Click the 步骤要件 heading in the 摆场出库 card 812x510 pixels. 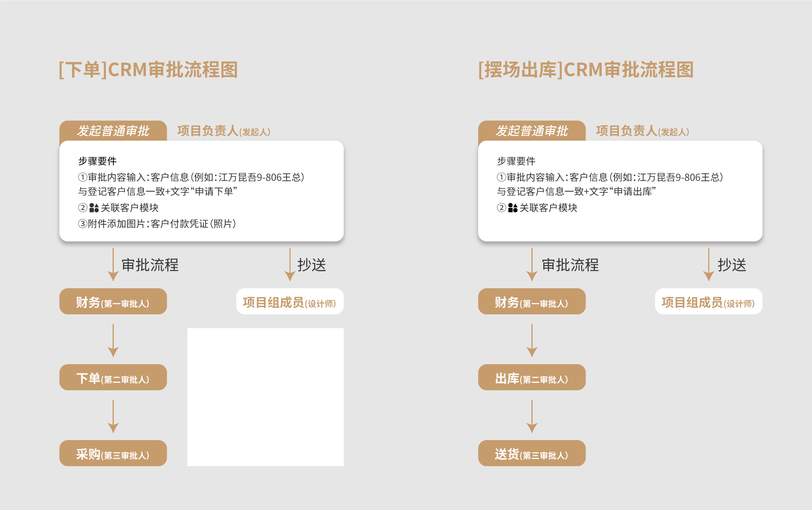click(x=516, y=161)
